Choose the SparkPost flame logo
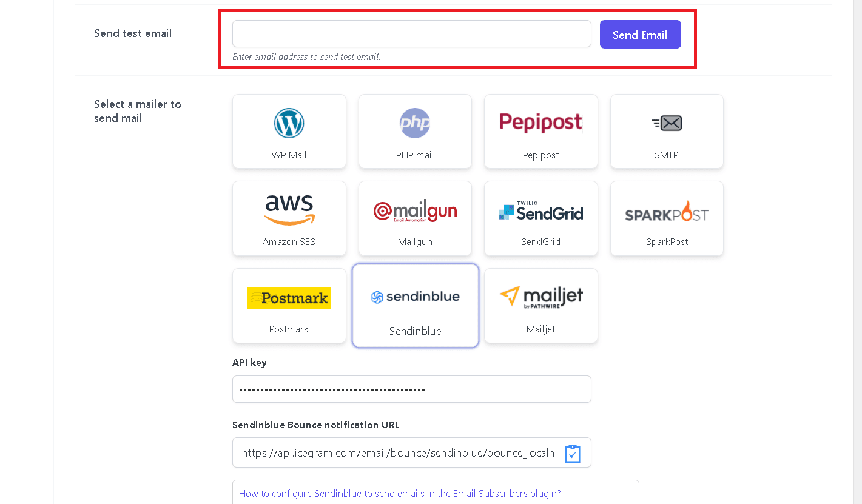862x504 pixels. click(667, 211)
